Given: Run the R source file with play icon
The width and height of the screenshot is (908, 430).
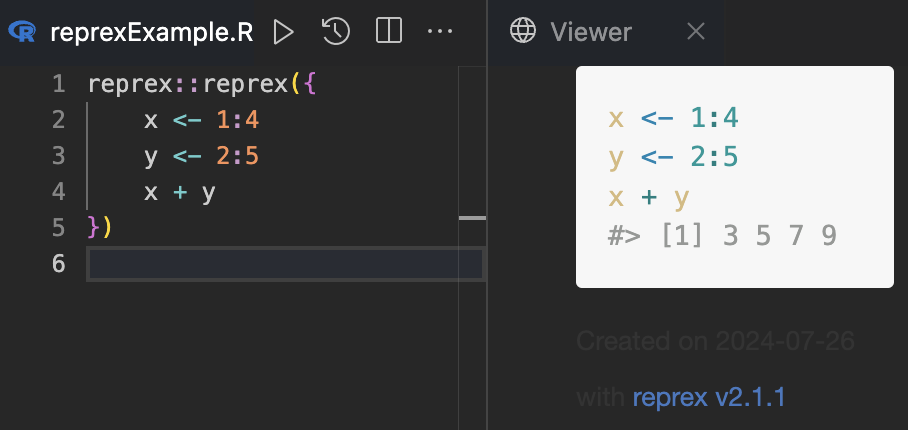Looking at the screenshot, I should (x=284, y=32).
